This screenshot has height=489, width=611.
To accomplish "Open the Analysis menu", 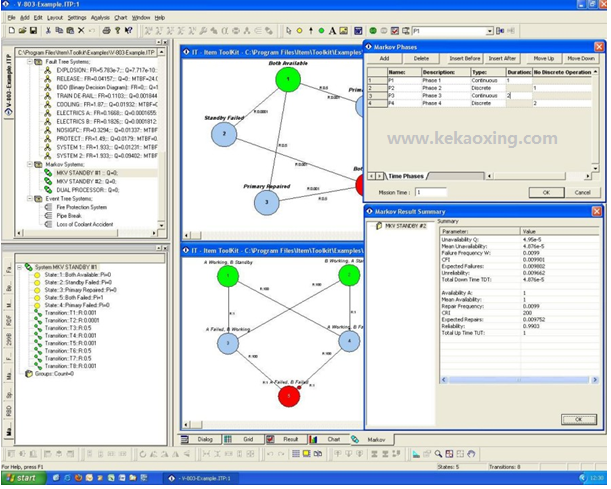I will point(100,17).
